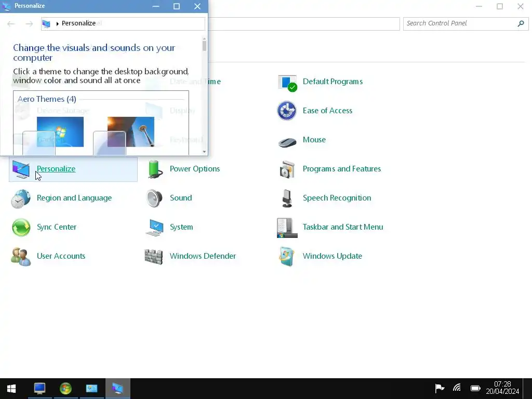
Task: Open the Personalize icon in Control Panel
Action: pos(21,169)
